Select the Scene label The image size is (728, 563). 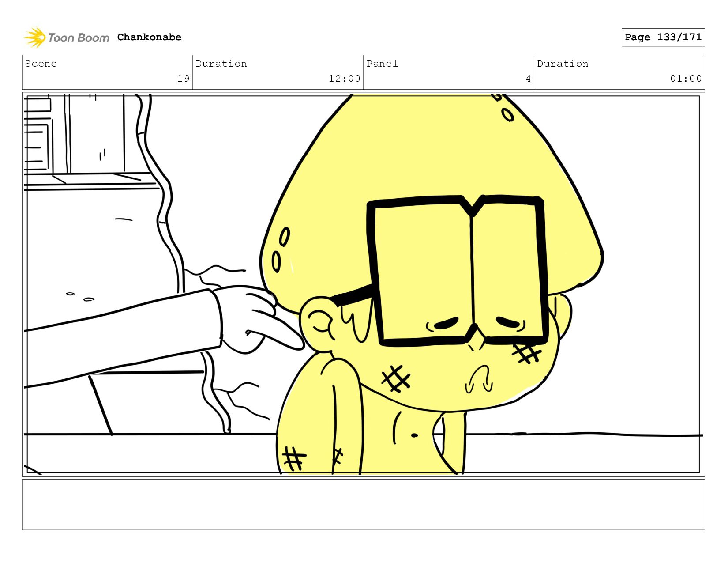(x=41, y=64)
